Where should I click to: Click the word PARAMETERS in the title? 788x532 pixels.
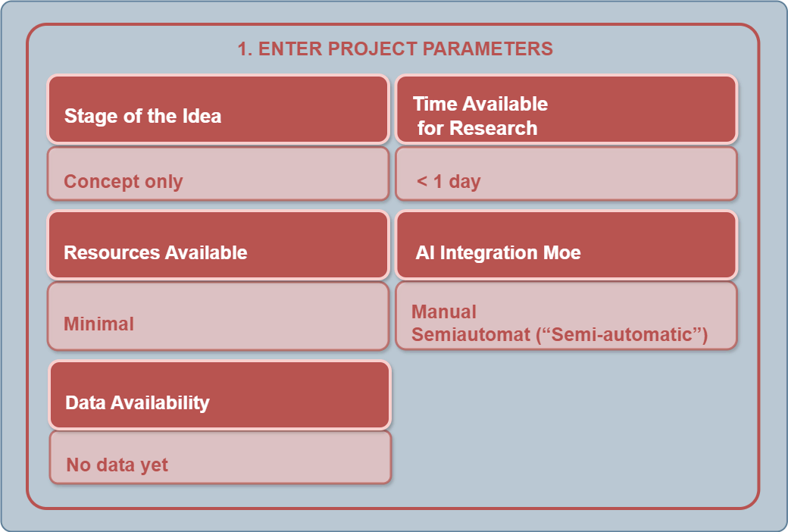(x=487, y=49)
